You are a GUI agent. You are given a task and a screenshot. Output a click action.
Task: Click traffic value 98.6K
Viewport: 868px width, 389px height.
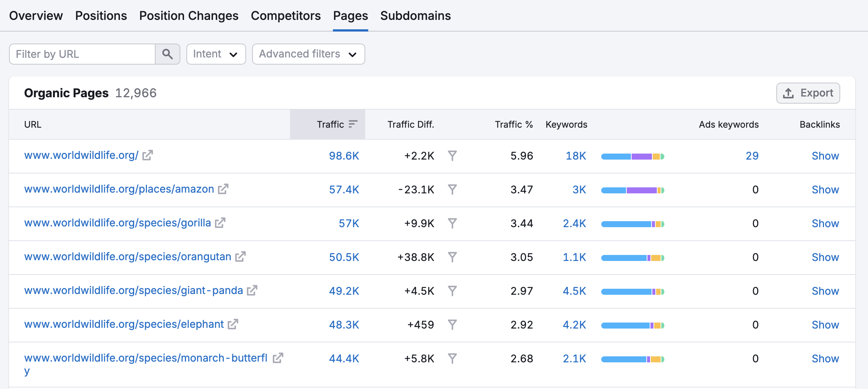pos(344,156)
